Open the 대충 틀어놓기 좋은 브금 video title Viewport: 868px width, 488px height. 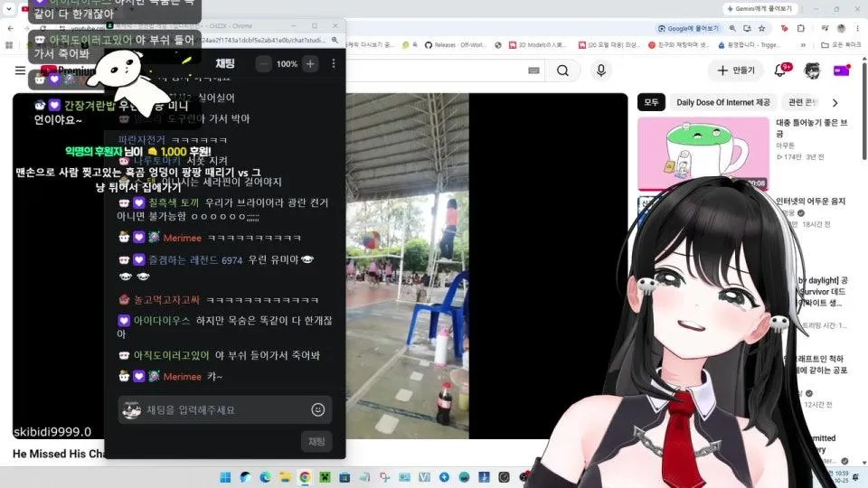812,127
